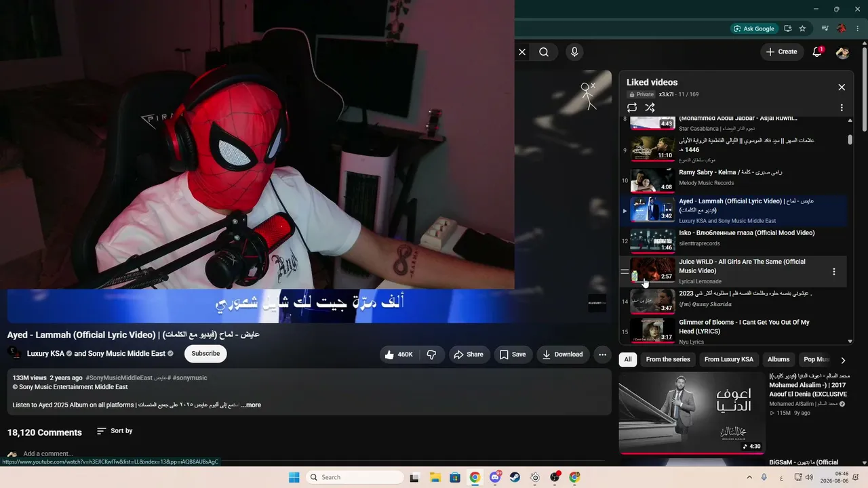Open the Chrome three-dot menu
This screenshot has width=868, height=488.
click(x=858, y=28)
